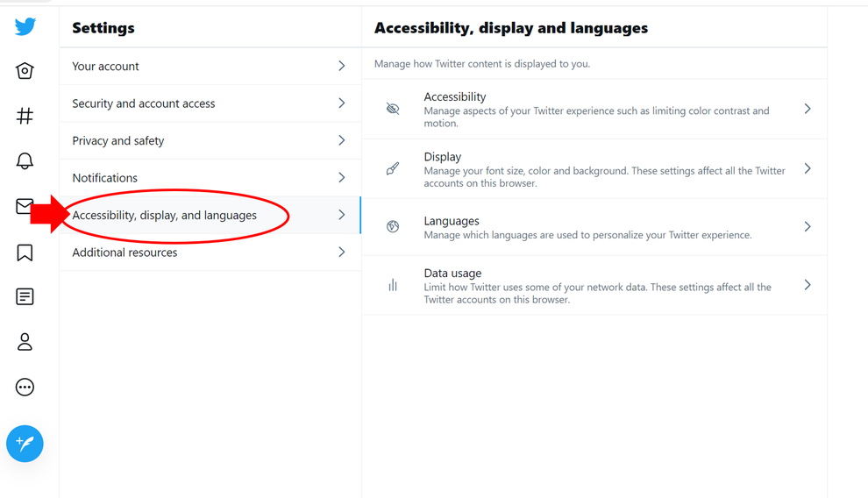Click the Data usage bar-chart icon
The image size is (868, 498).
[x=393, y=285]
